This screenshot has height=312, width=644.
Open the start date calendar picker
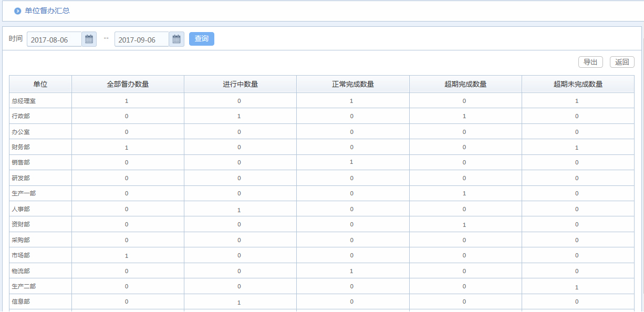(89, 38)
